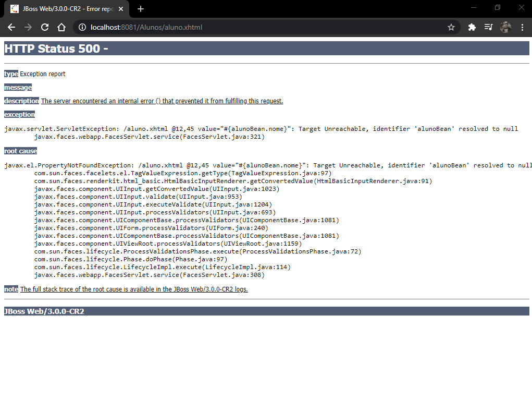Click the UIViewRoot.java:1159 stack line
Viewport: 532px width, 400px height.
coord(168,244)
